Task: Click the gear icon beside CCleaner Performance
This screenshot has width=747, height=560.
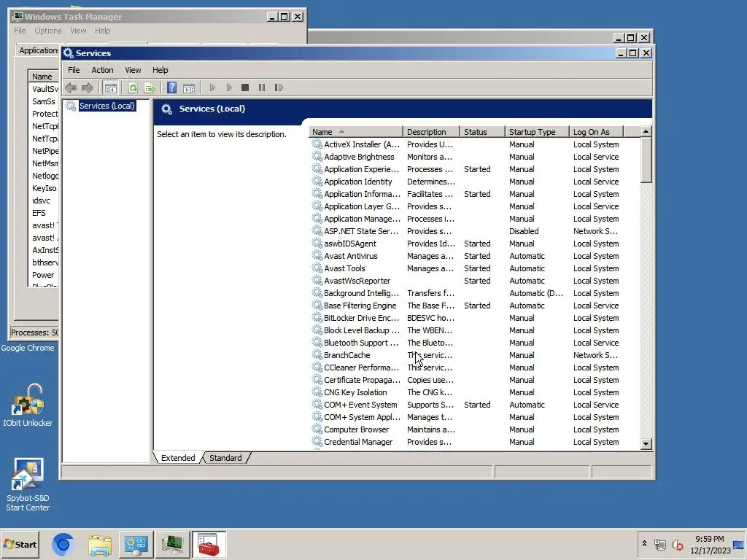Action: pyautogui.click(x=317, y=367)
